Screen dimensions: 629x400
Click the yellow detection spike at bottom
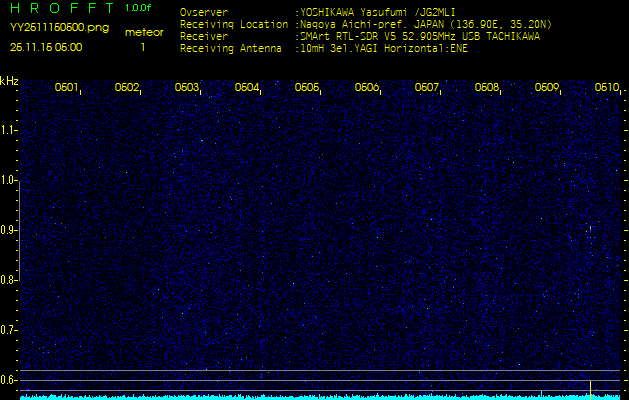click(x=590, y=390)
